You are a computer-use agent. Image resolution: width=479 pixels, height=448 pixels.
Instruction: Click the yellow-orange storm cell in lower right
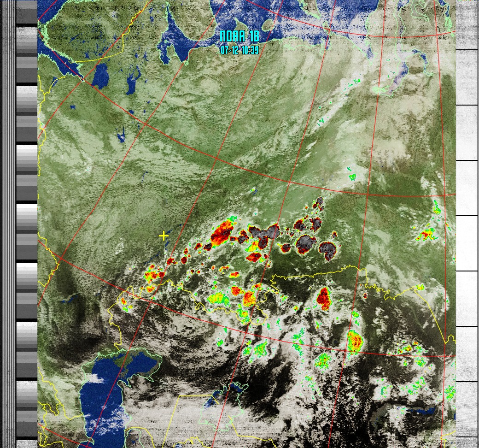coord(355,342)
